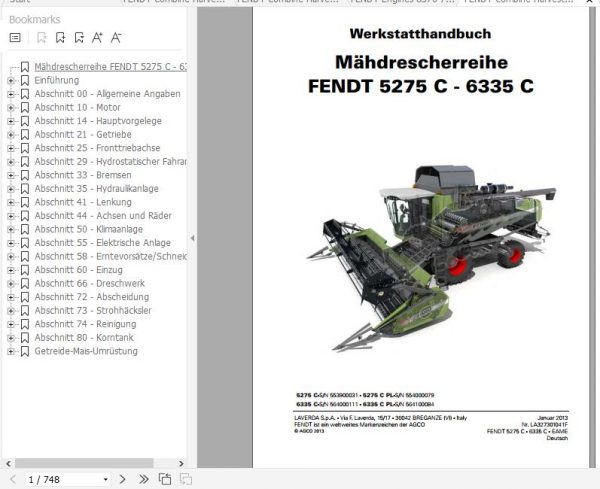This screenshot has height=489, width=600.
Task: Select bookmark Abschnitt 33 - Bremsen
Action: click(83, 175)
